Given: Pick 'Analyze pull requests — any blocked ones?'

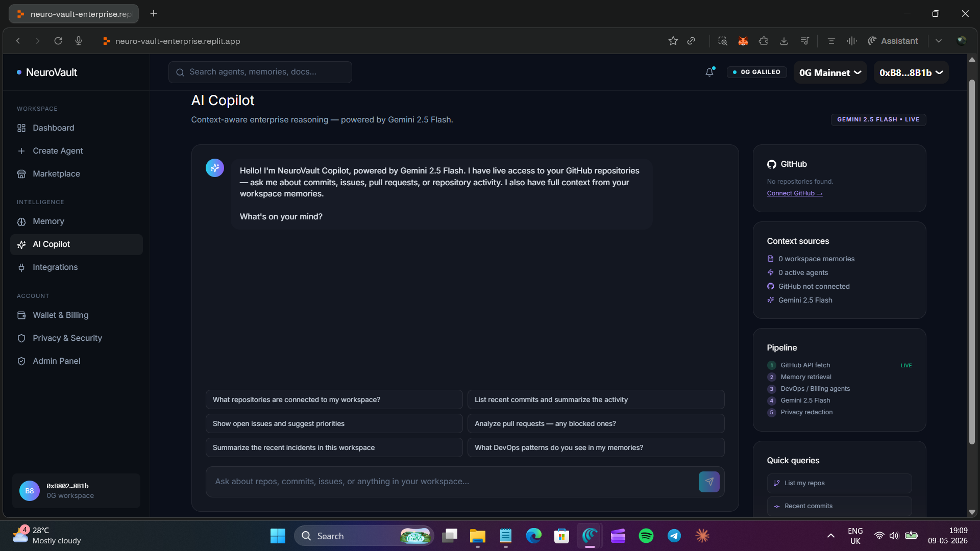Looking at the screenshot, I should tap(596, 423).
